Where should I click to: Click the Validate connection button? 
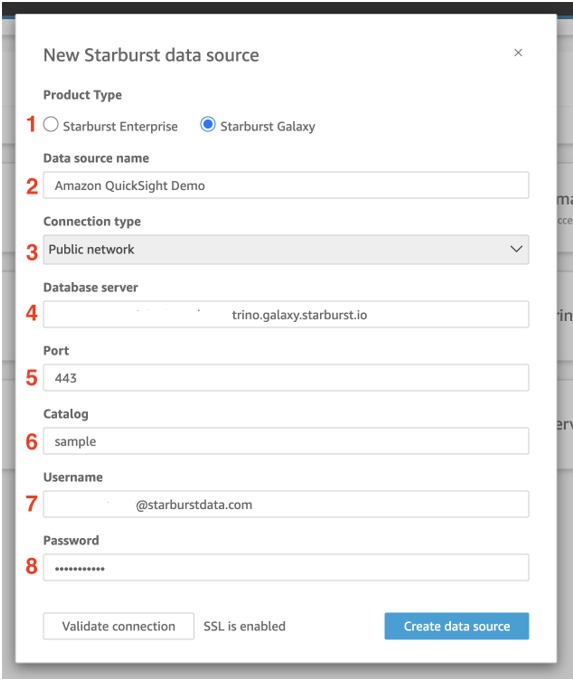pos(119,626)
